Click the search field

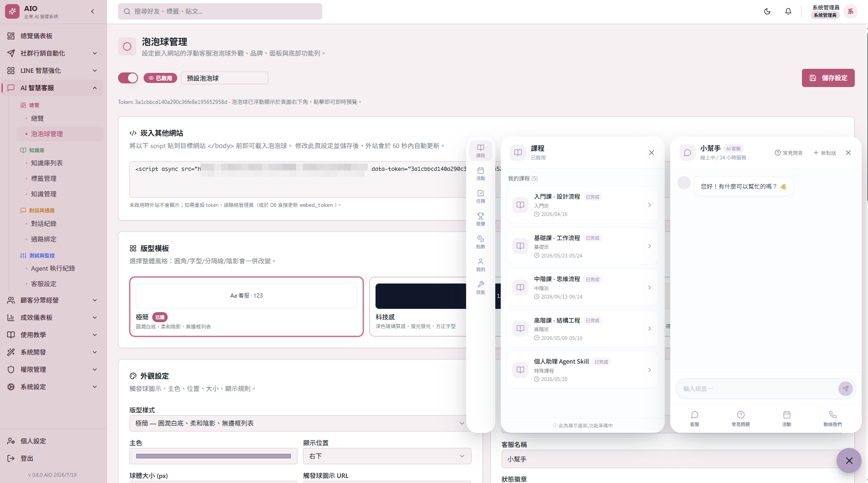pyautogui.click(x=220, y=11)
